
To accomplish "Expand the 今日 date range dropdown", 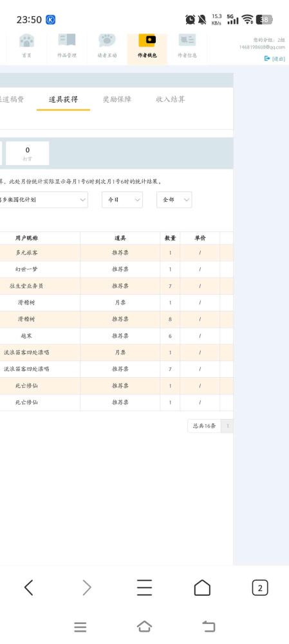I will pos(122,200).
